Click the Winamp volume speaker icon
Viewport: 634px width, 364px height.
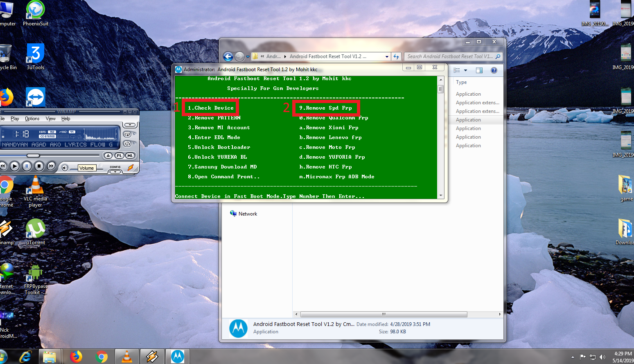click(65, 168)
